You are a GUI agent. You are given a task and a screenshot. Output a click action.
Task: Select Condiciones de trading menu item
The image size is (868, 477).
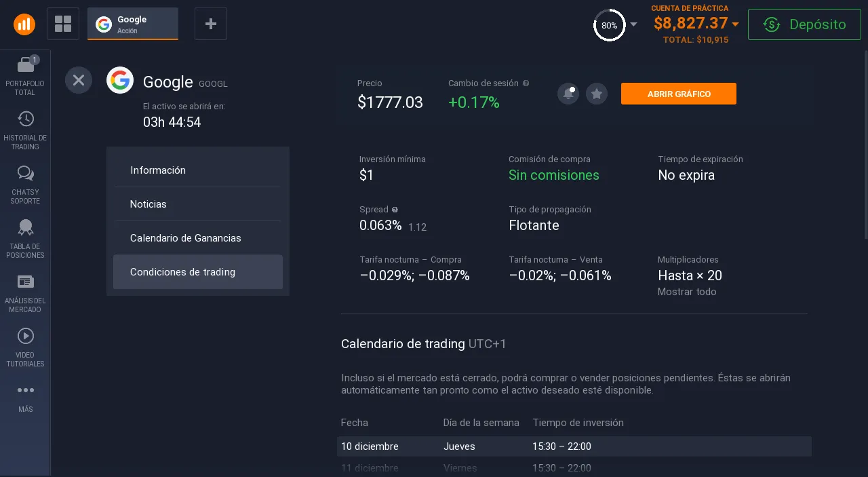tap(197, 272)
